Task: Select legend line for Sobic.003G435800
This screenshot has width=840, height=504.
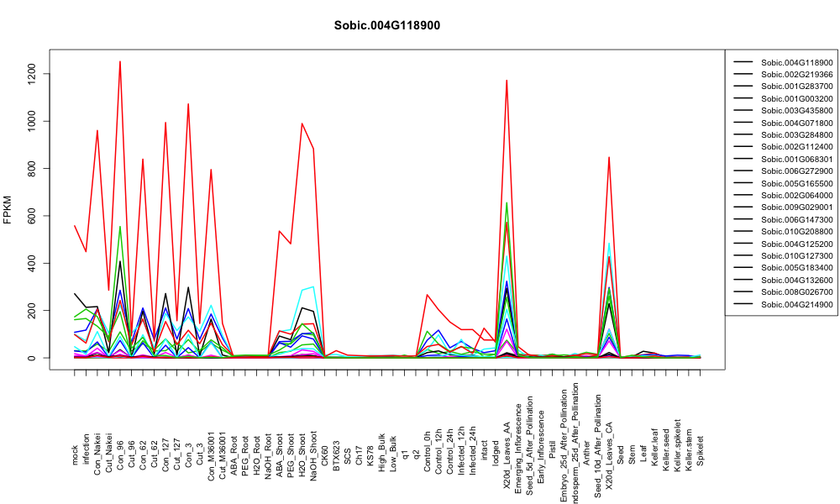Action: (x=743, y=110)
